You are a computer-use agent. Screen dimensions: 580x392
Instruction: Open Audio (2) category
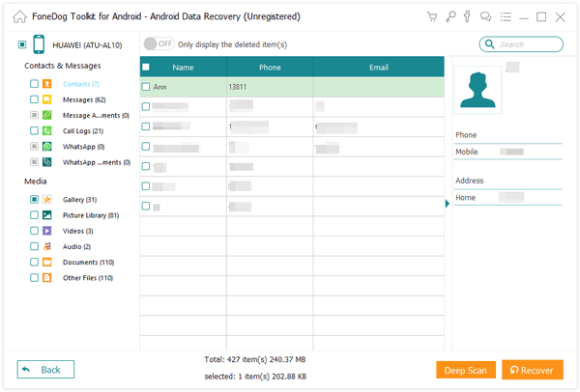76,246
